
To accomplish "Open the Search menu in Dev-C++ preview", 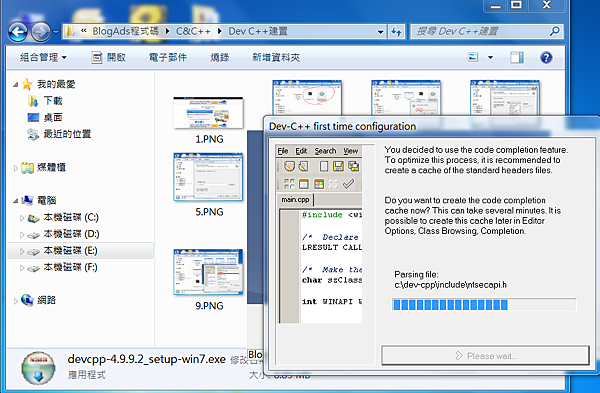I will (x=325, y=151).
